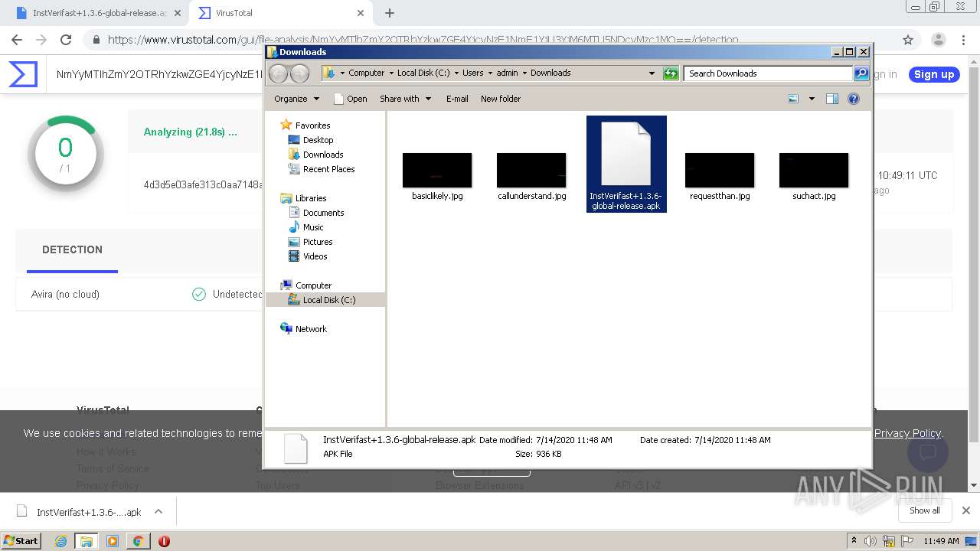Click admin in the address breadcrumb
This screenshot has height=551, width=980.
[x=507, y=73]
